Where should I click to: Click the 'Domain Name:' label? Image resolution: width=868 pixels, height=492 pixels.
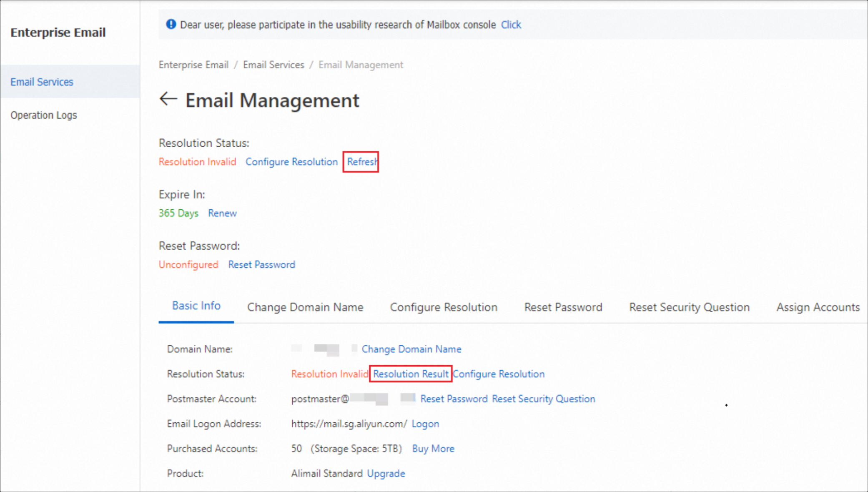click(200, 349)
